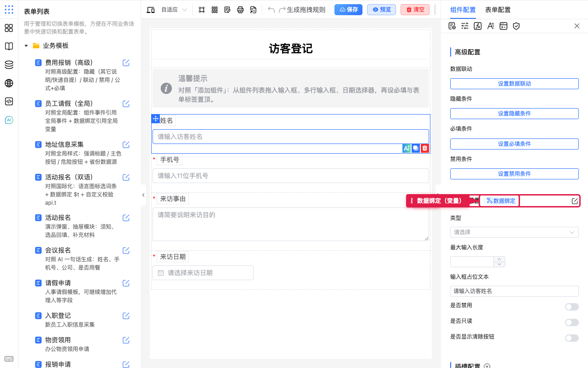Click the plus icon next to 插槽配置
588x368 pixels.
[487, 367]
